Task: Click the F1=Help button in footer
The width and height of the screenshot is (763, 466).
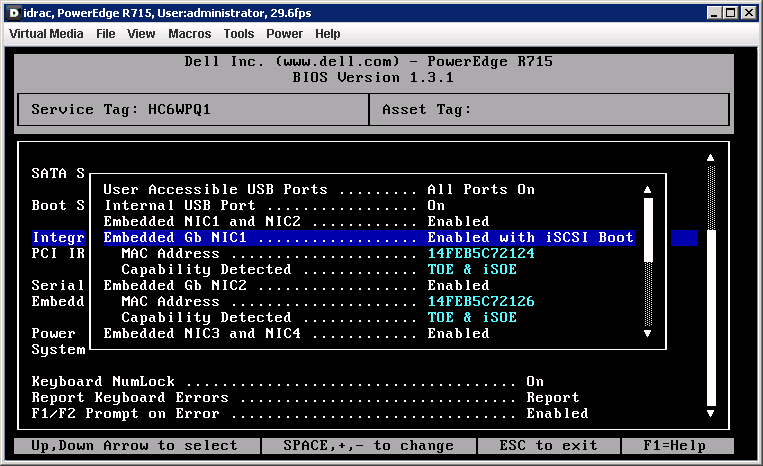Action: click(676, 446)
